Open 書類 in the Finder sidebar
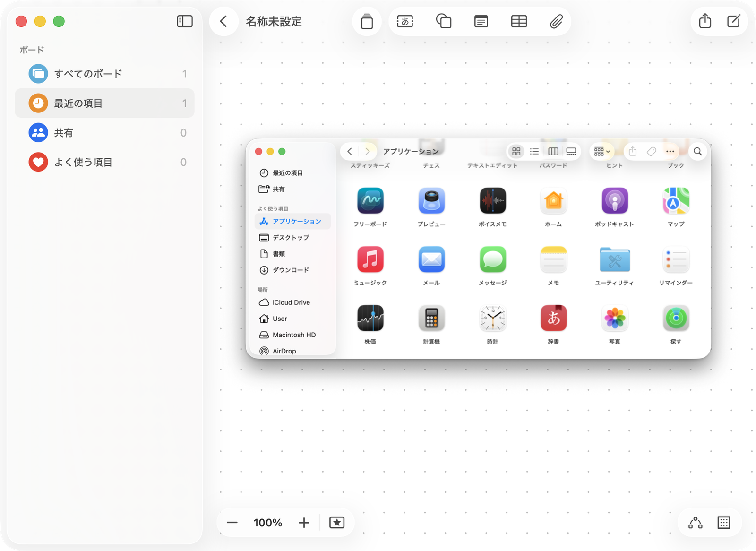Screen dimensions: 756x551 (x=293, y=254)
